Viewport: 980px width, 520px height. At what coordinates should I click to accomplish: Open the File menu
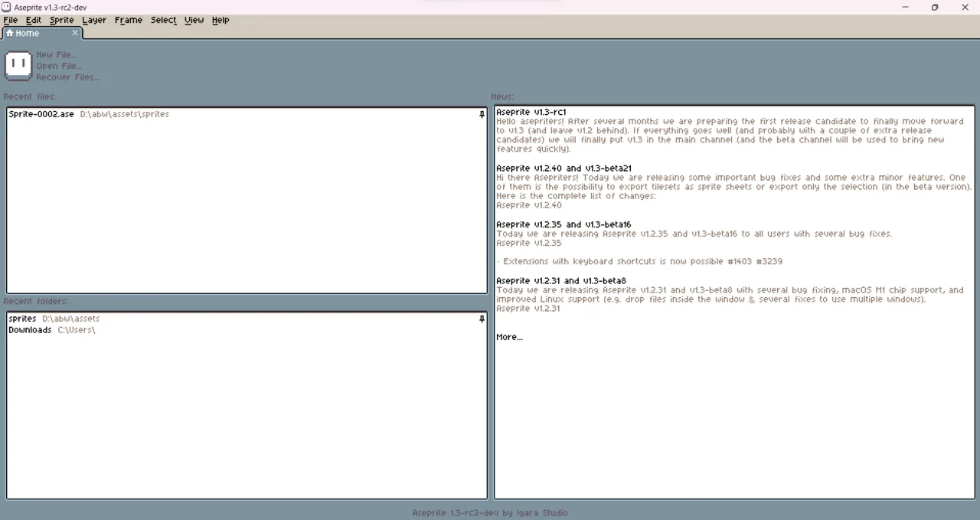coord(11,20)
